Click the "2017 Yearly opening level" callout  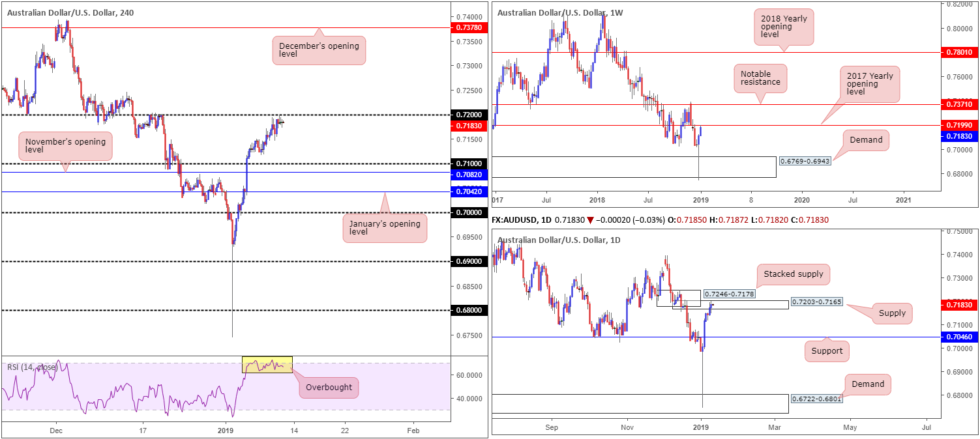(x=869, y=83)
